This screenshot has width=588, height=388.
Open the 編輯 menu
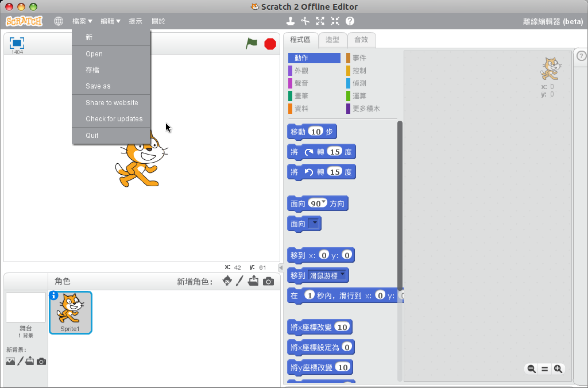pyautogui.click(x=110, y=21)
